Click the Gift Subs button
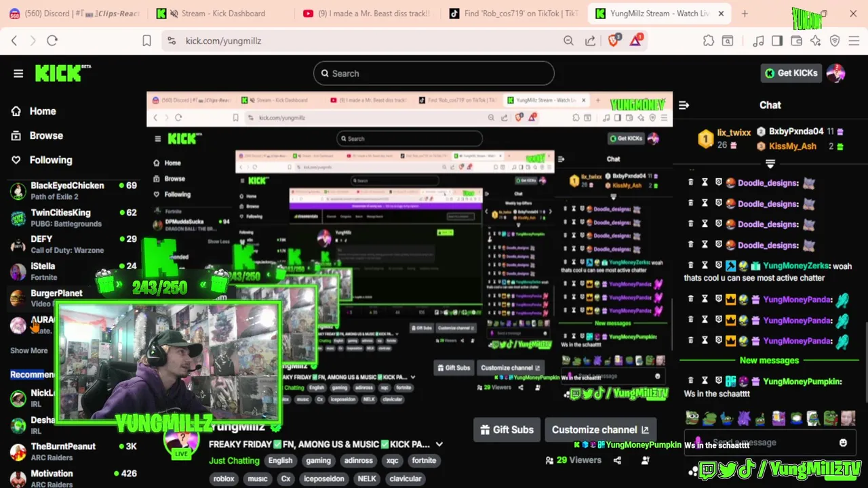868x488 pixels. [507, 430]
